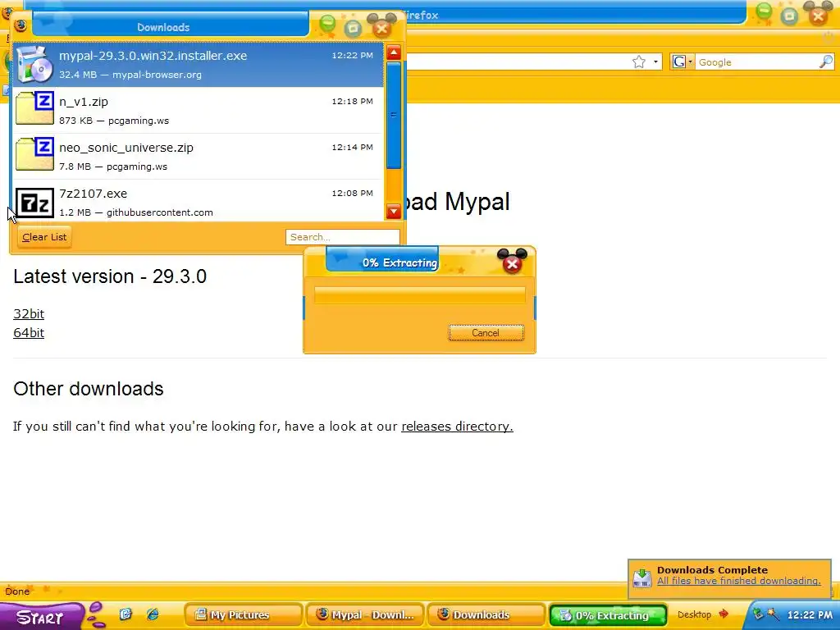Click the 12:22 PM taskbar clock

[810, 615]
